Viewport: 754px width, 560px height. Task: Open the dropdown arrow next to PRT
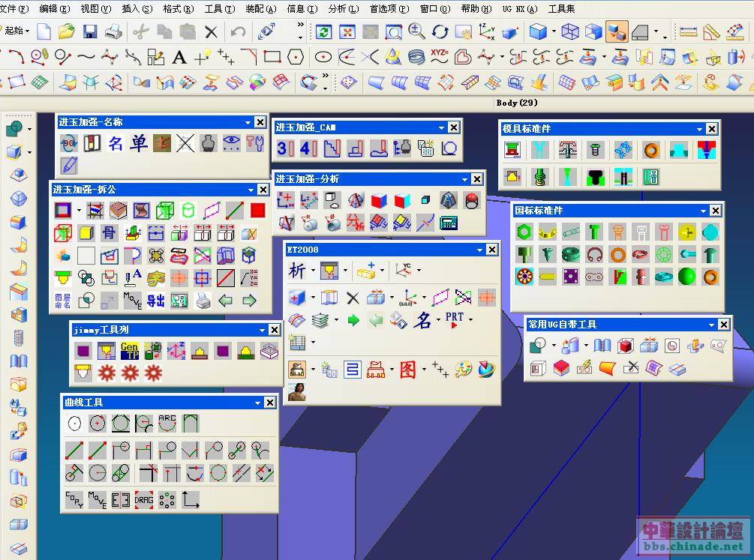pos(470,319)
